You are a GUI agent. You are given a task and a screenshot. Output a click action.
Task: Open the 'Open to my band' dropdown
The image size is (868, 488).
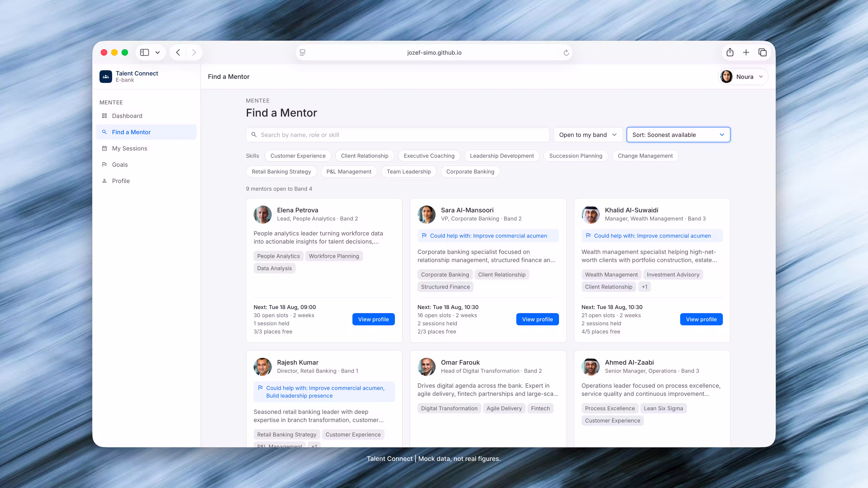[x=588, y=135]
